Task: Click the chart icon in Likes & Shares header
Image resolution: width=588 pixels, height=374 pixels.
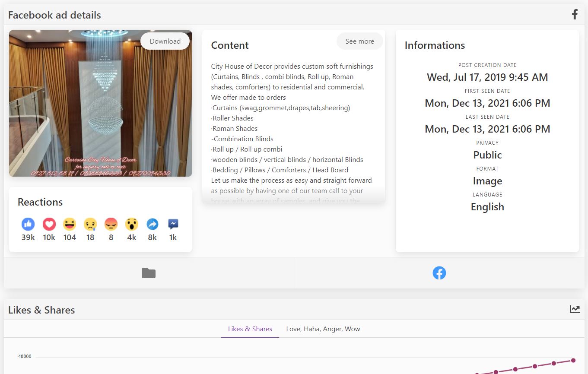Action: pyautogui.click(x=575, y=309)
